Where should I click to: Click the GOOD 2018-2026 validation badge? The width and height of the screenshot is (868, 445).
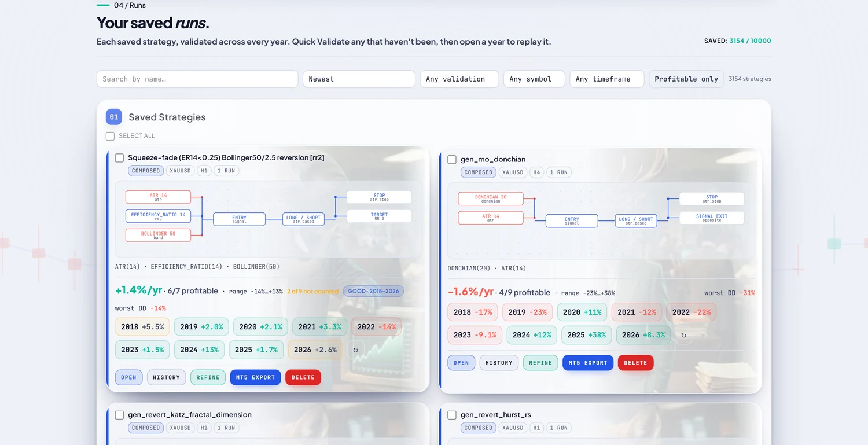[x=373, y=291]
